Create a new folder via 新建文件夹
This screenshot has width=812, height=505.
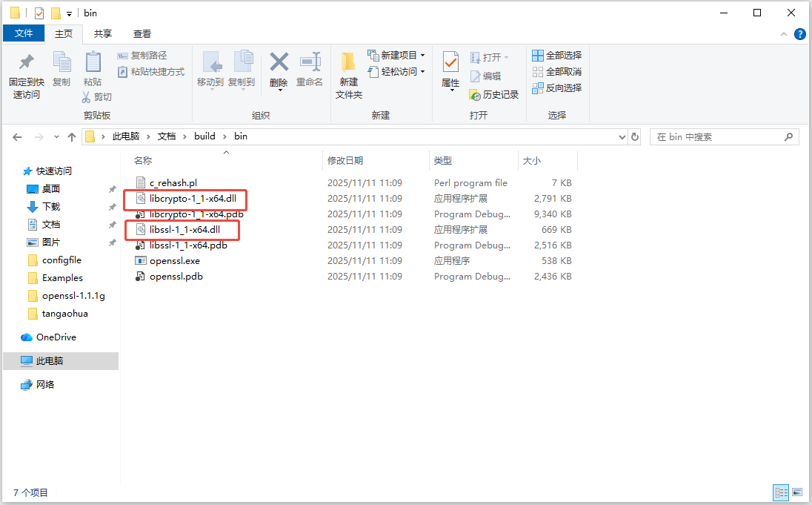348,73
